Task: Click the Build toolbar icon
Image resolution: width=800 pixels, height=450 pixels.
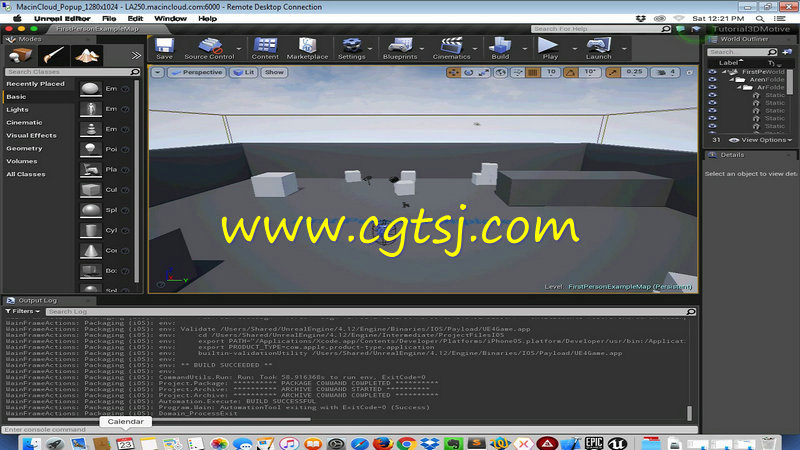Action: (x=500, y=48)
